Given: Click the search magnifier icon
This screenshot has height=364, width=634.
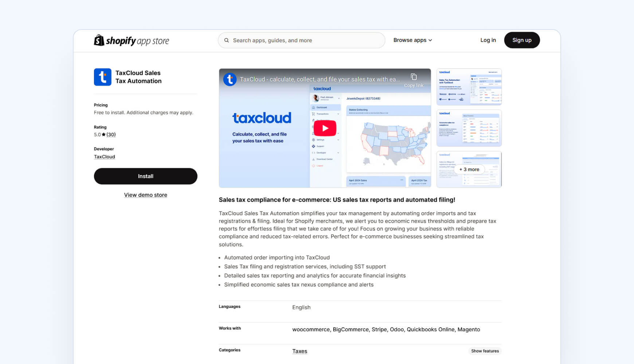Looking at the screenshot, I should 227,40.
